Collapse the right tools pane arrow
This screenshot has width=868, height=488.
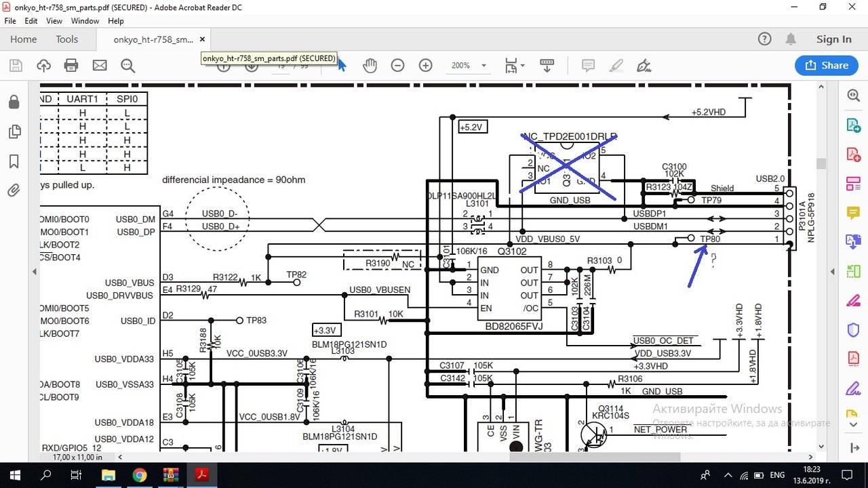click(x=833, y=271)
